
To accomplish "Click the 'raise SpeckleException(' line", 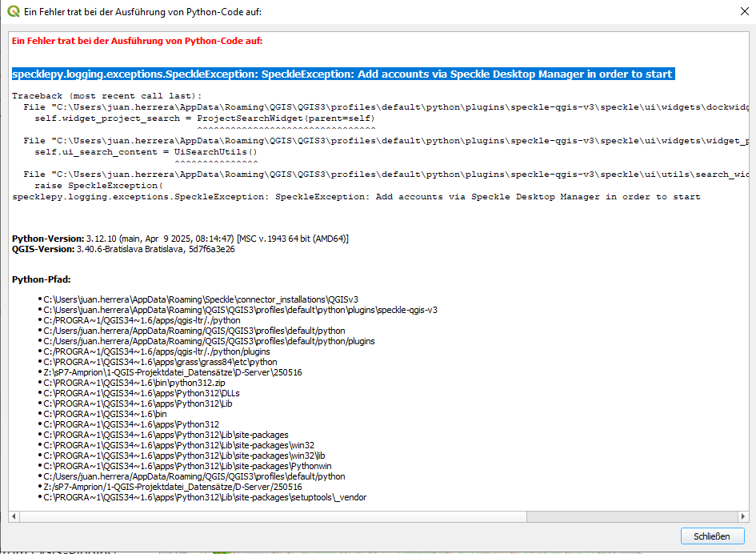I will tap(99, 185).
